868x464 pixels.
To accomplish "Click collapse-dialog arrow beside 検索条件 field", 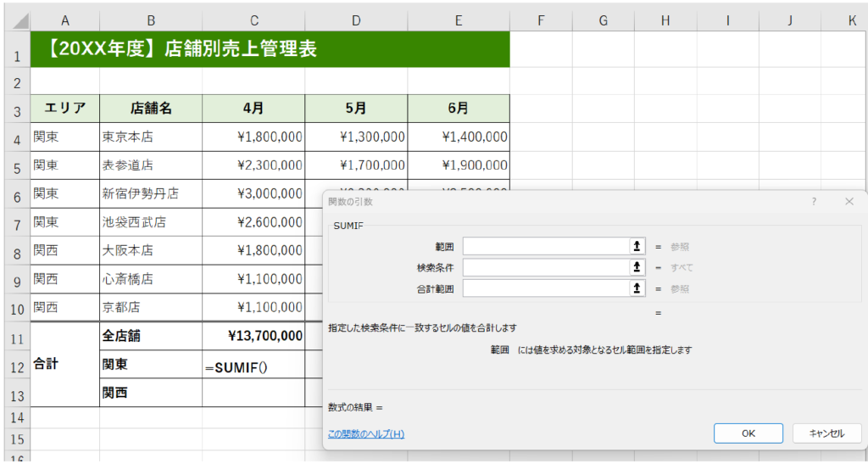I will tap(636, 267).
